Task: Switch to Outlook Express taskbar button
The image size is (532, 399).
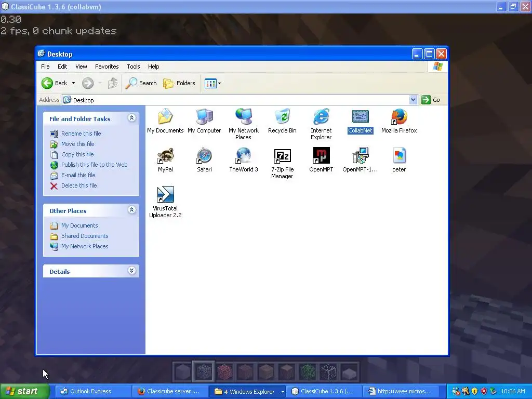Action: (92, 392)
